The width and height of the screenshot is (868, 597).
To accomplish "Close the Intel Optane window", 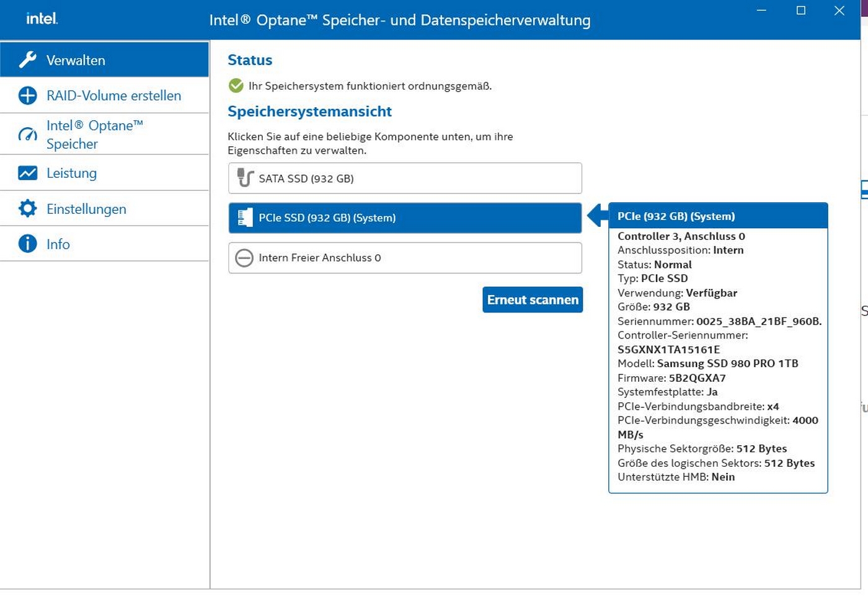I will 839,11.
